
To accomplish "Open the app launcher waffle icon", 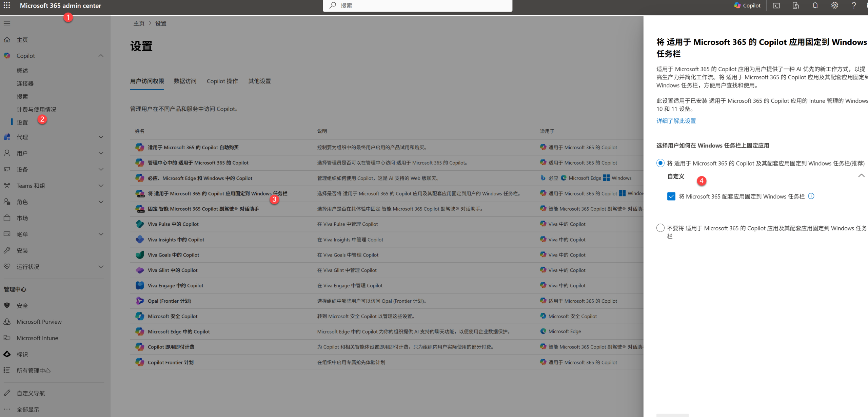I will 7,5.
